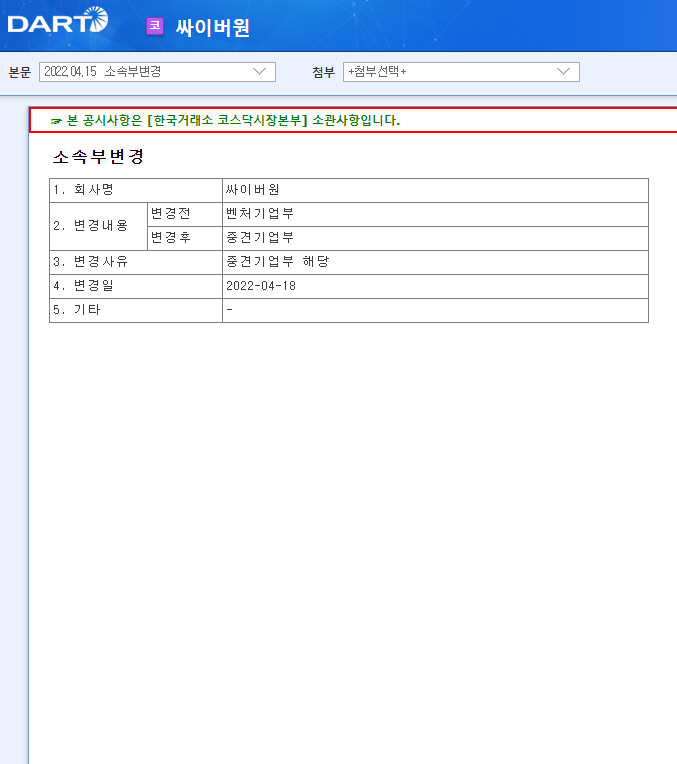This screenshot has width=677, height=764.
Task: Select the 변경전 sub-label cell
Action: point(185,214)
